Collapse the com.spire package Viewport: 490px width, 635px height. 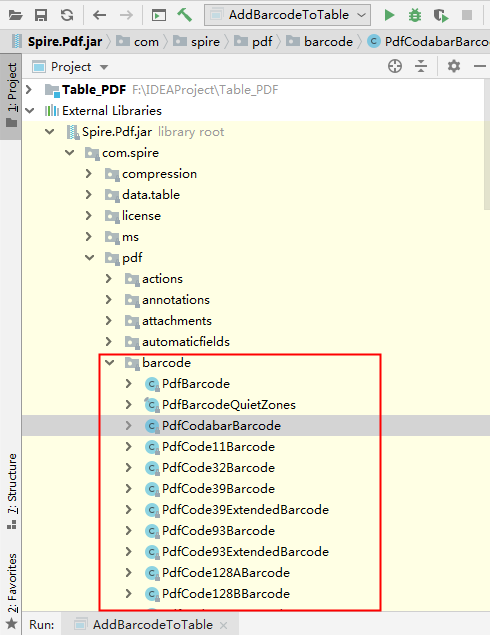click(70, 153)
